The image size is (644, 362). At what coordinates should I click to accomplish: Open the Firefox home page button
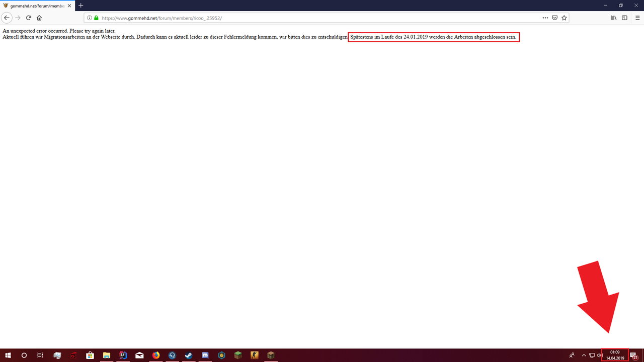[x=39, y=18]
